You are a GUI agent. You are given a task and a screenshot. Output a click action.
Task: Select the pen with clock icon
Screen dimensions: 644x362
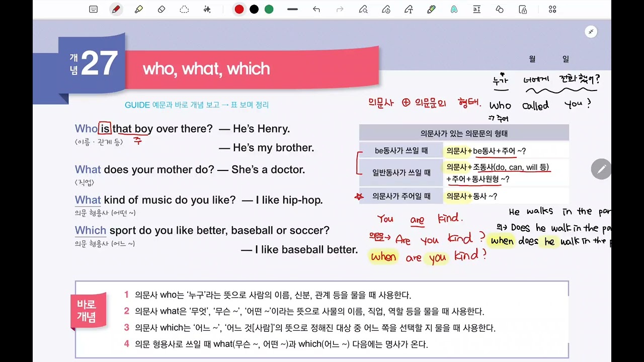click(x=386, y=9)
